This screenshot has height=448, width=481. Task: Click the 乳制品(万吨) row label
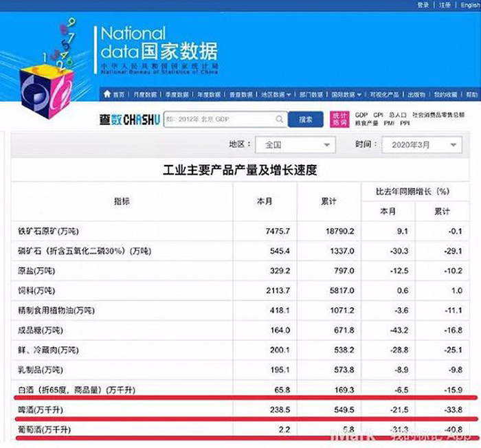[x=40, y=370]
